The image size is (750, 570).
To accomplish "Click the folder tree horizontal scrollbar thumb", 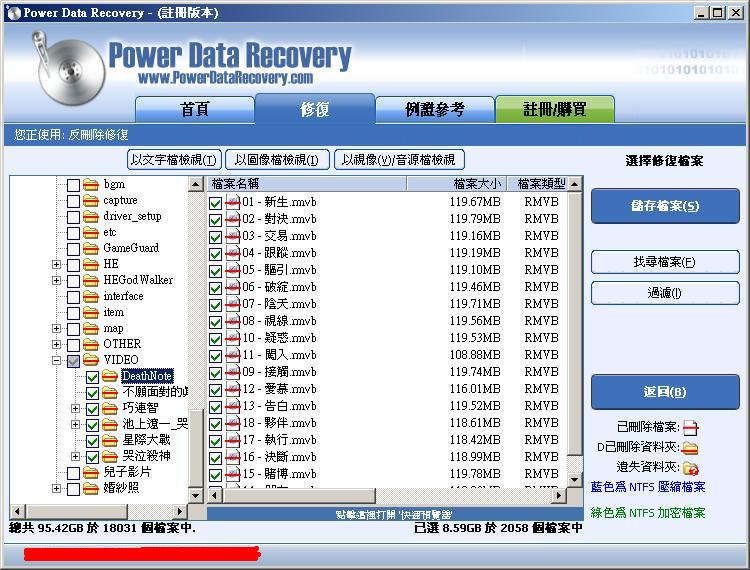I will pos(77,511).
